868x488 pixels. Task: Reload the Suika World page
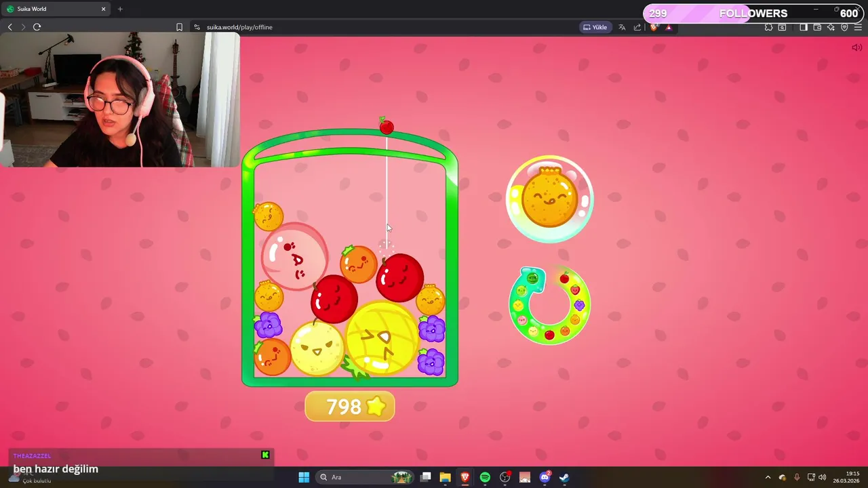click(37, 27)
